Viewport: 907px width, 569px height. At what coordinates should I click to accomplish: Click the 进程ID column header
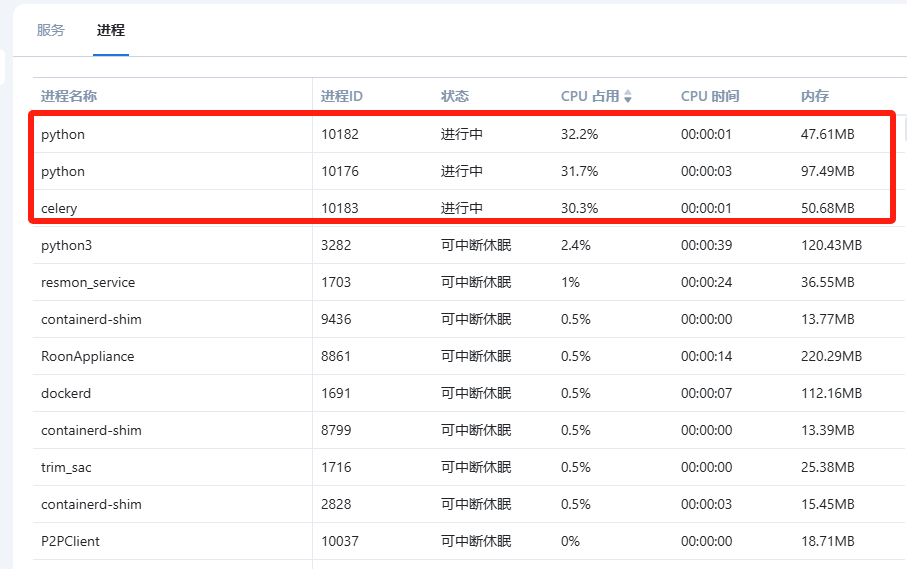point(342,96)
